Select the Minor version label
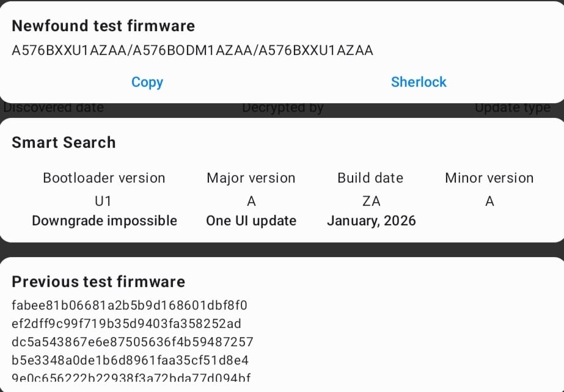 489,178
